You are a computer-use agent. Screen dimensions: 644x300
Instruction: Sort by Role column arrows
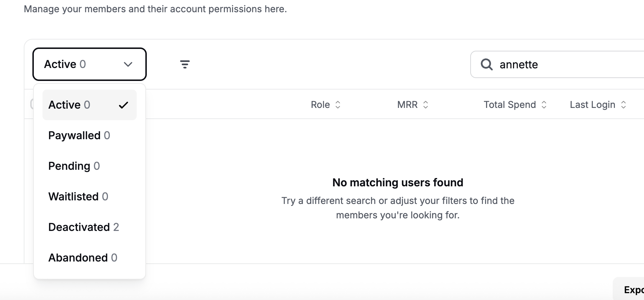click(338, 105)
